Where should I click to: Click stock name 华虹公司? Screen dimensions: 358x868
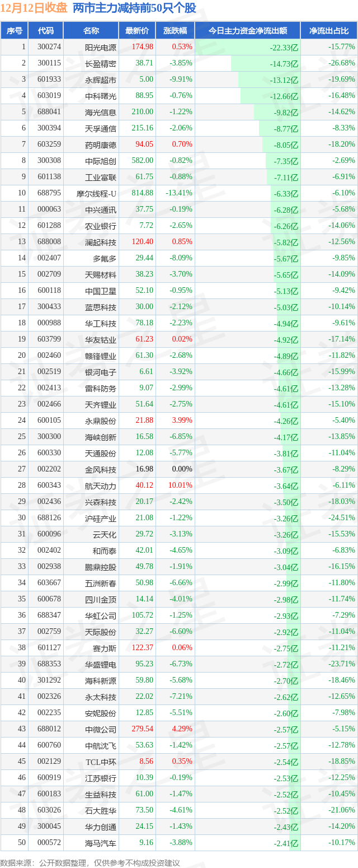[101, 615]
